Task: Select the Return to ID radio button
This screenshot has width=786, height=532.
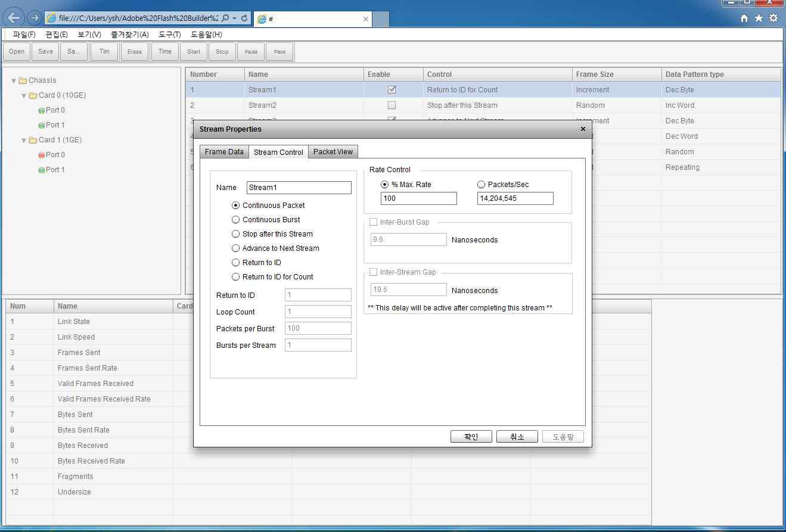Action: [235, 263]
